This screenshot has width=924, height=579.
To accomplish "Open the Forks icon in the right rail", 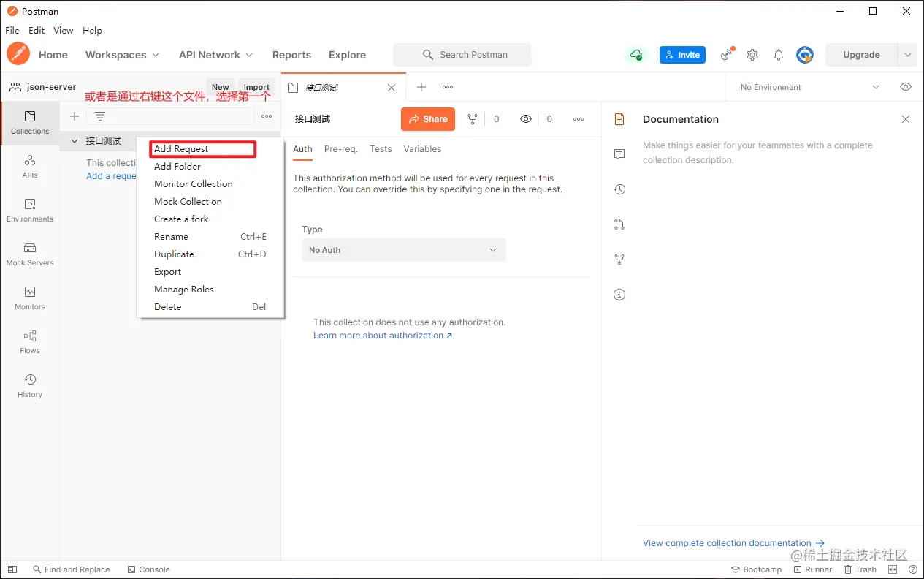I will pos(619,260).
